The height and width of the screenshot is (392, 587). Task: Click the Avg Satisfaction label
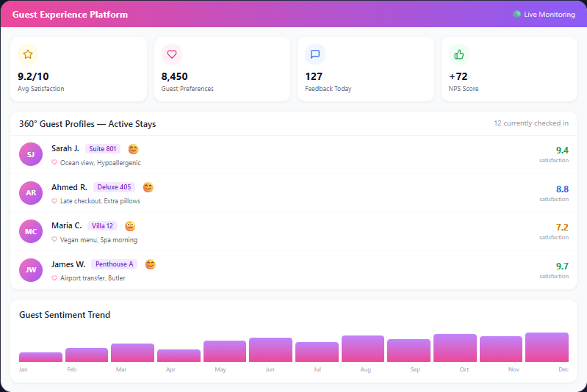tap(41, 89)
